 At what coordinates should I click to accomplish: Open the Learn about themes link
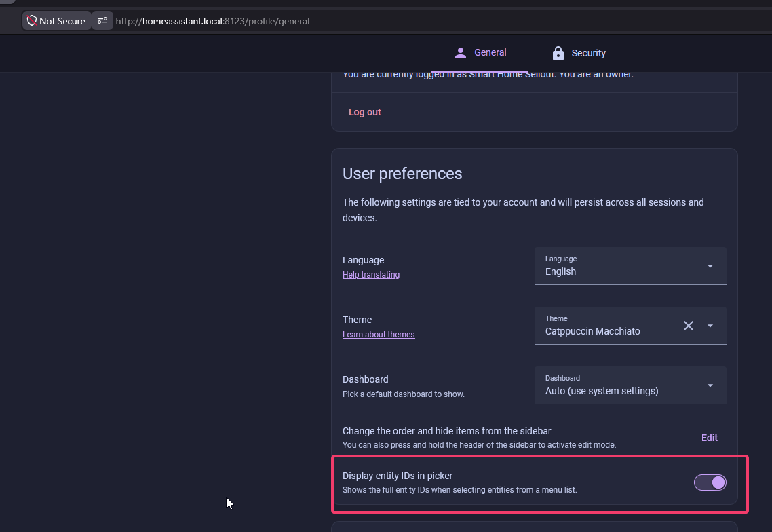379,334
